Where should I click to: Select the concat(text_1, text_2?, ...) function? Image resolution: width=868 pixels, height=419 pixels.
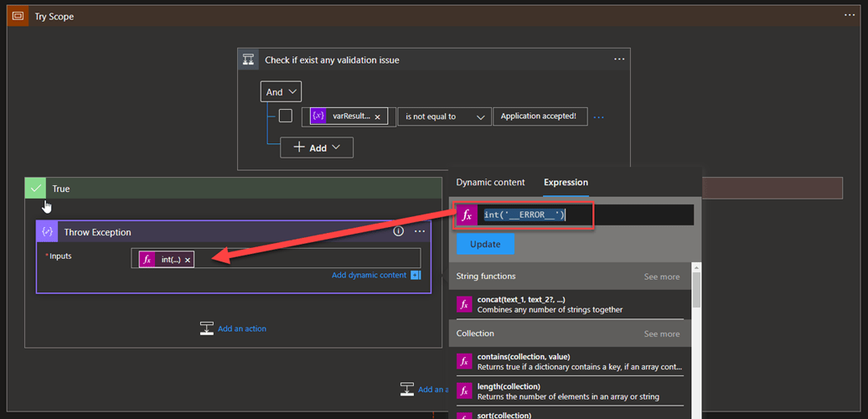pyautogui.click(x=571, y=304)
